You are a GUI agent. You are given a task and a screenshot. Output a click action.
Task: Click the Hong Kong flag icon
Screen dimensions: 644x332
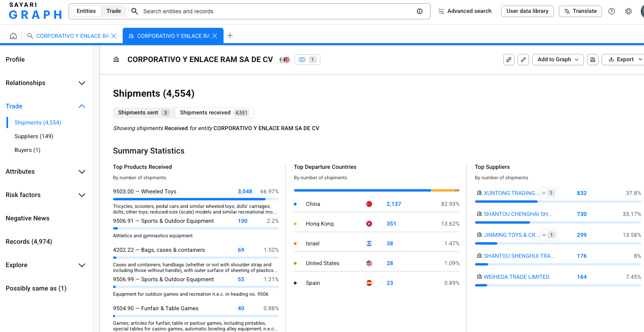[x=369, y=224]
